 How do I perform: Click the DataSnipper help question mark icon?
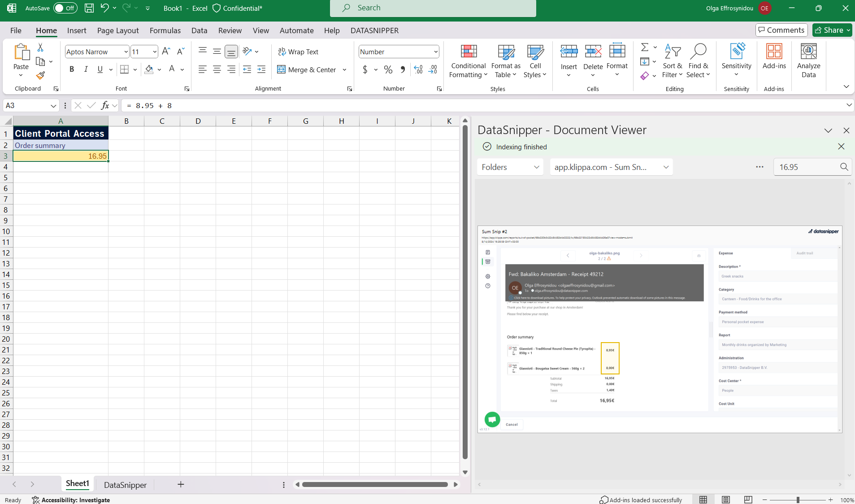[x=488, y=286]
